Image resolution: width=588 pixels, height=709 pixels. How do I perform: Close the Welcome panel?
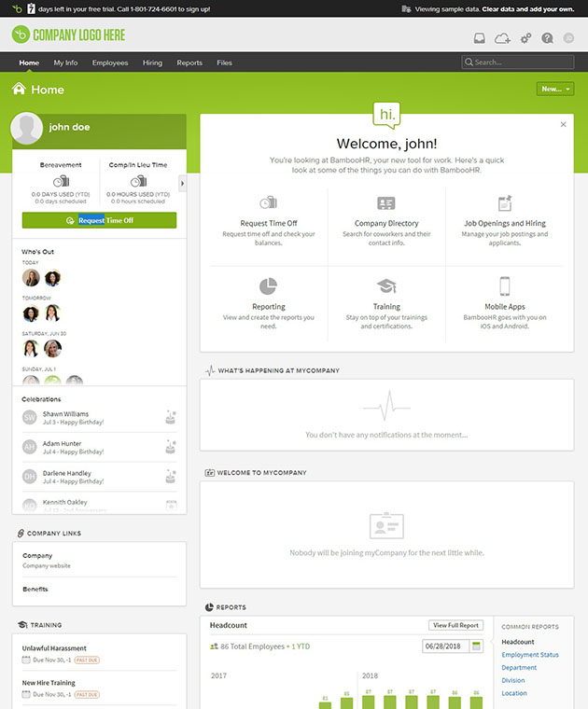563,124
